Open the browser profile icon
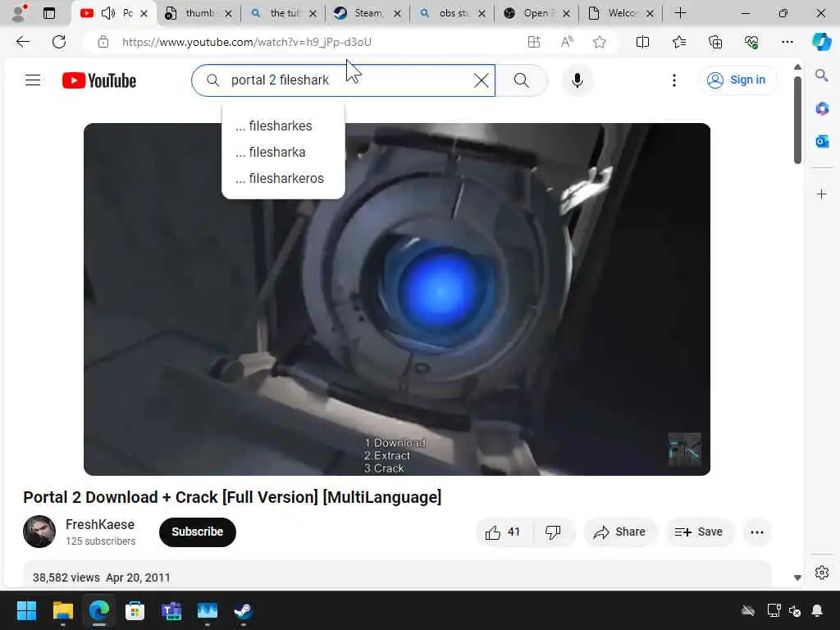The width and height of the screenshot is (840, 630). tap(19, 13)
